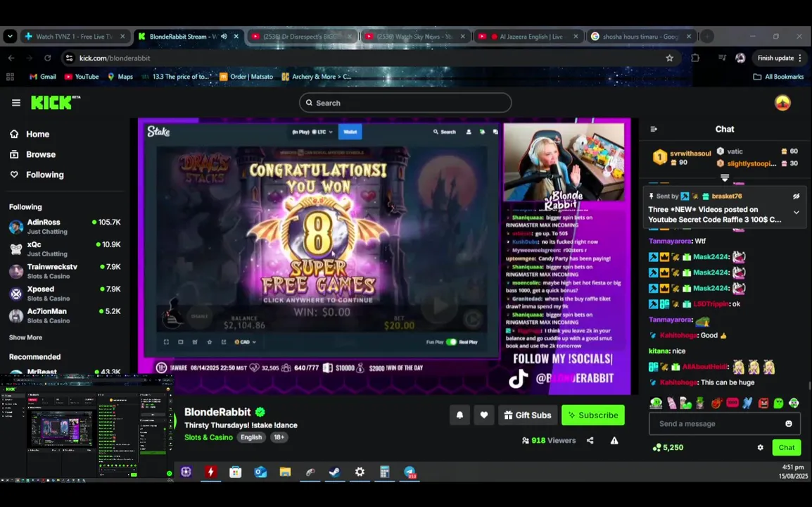
Task: Report the stream with the warning triangle icon
Action: point(614,441)
